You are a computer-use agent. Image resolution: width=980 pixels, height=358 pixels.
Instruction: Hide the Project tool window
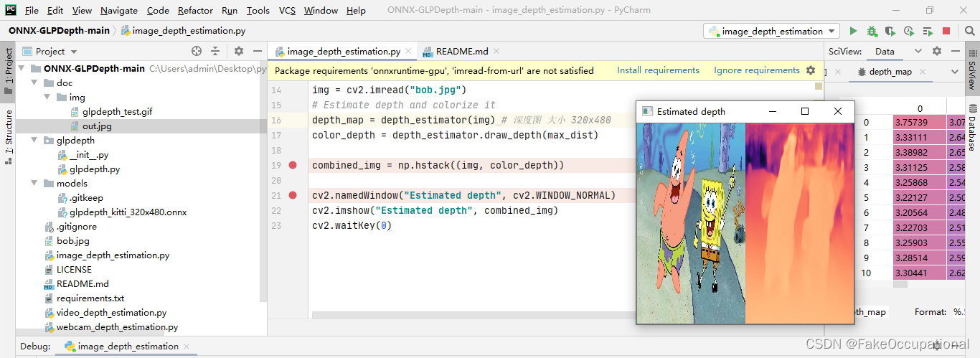[257, 51]
